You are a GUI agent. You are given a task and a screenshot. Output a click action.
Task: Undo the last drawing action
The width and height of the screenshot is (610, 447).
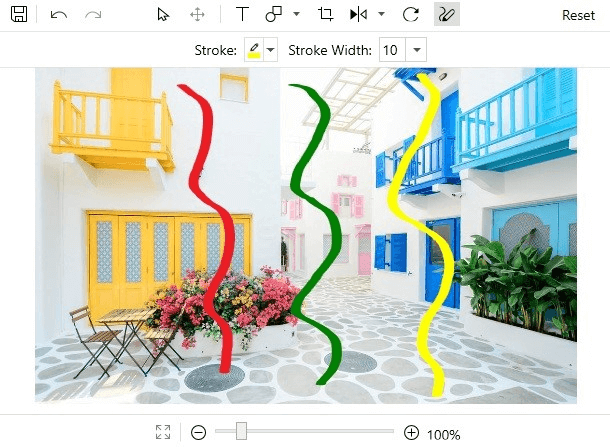coord(59,15)
